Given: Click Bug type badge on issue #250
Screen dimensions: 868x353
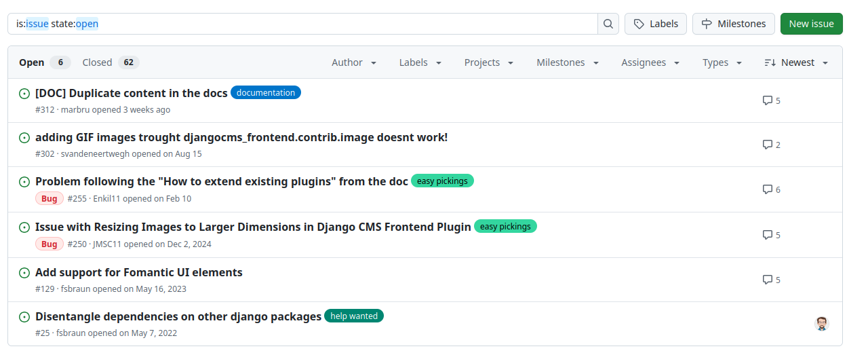Looking at the screenshot, I should click(x=50, y=244).
